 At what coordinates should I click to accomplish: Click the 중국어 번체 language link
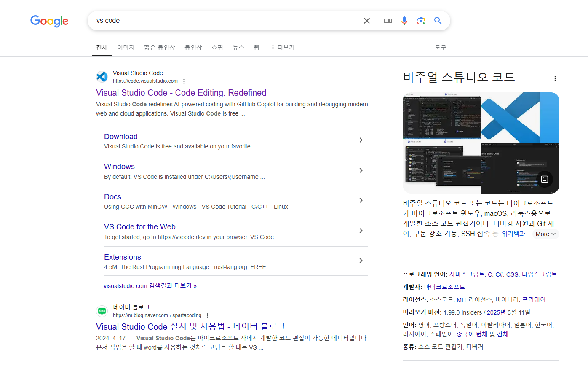pyautogui.click(x=472, y=334)
